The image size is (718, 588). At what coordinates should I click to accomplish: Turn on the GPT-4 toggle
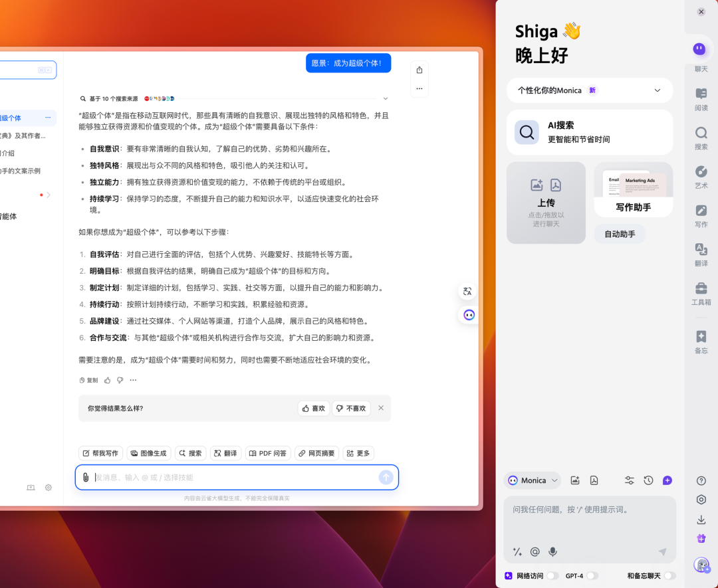coord(594,575)
